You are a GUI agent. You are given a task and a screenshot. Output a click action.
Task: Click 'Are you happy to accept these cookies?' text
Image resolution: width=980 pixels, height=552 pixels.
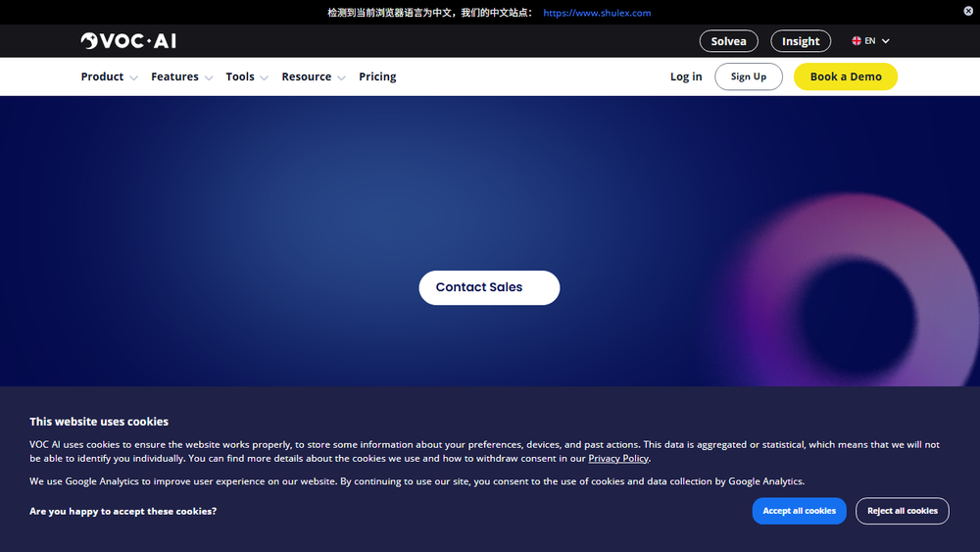click(x=123, y=511)
